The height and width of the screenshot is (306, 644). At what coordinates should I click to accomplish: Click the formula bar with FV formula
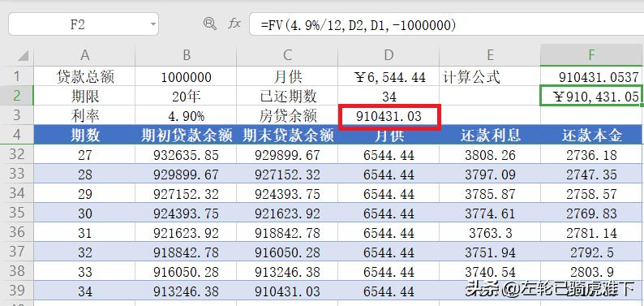tap(446, 24)
